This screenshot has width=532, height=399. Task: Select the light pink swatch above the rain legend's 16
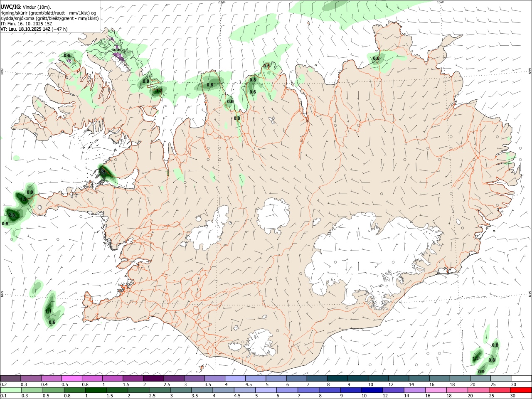tap(436, 390)
